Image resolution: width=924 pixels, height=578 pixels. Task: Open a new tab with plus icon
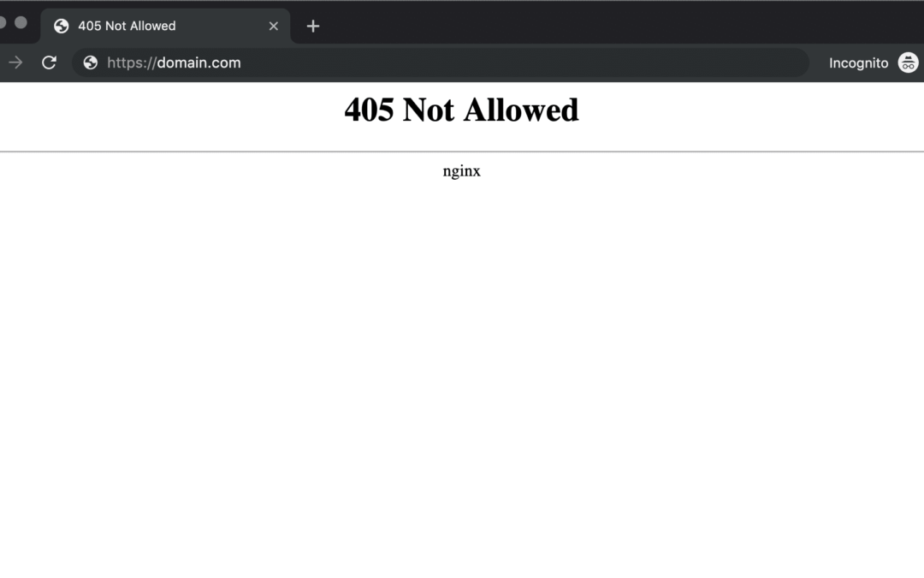pos(313,26)
